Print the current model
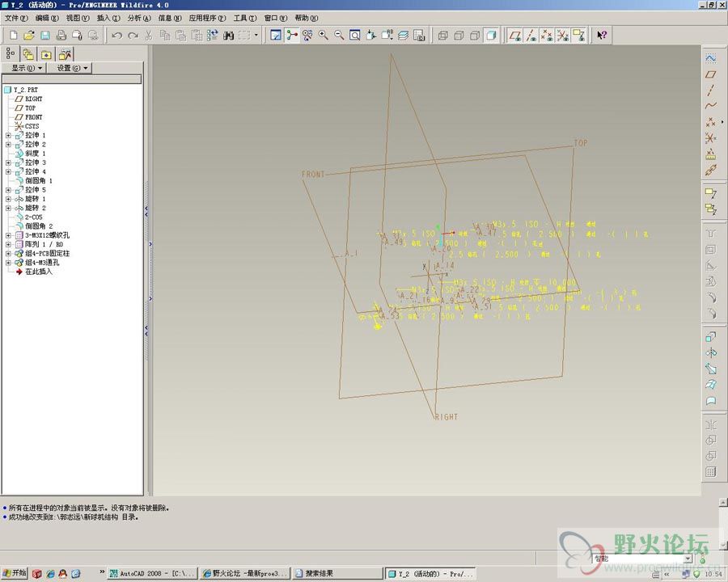This screenshot has width=728, height=582. (x=61, y=36)
